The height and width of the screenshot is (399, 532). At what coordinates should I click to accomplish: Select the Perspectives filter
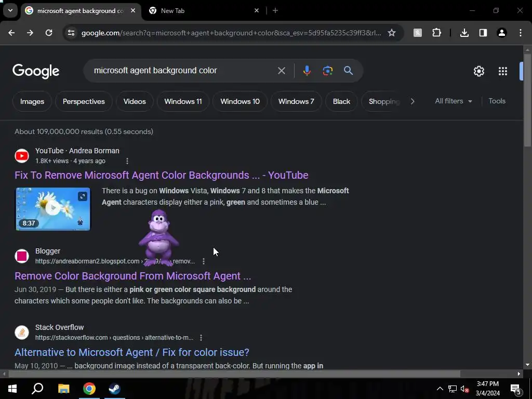[84, 101]
